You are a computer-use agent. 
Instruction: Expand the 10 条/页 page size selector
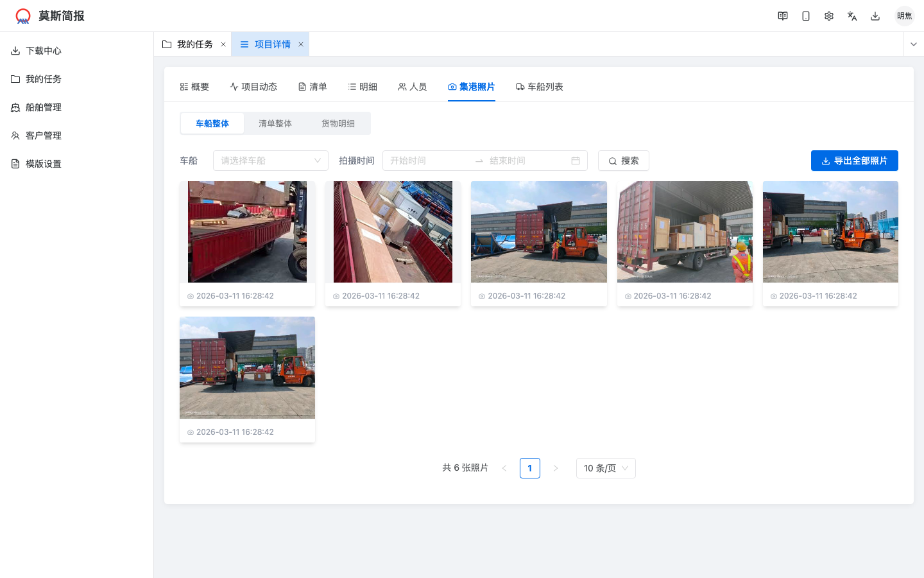tap(605, 468)
